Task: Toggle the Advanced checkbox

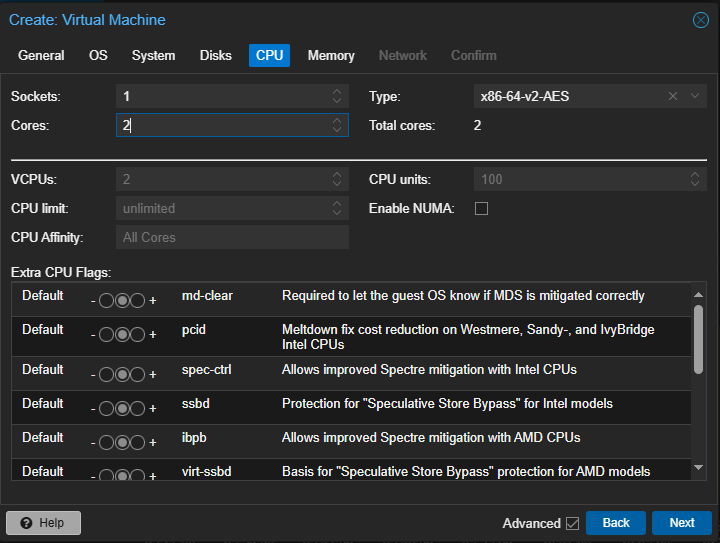Action: [x=572, y=523]
